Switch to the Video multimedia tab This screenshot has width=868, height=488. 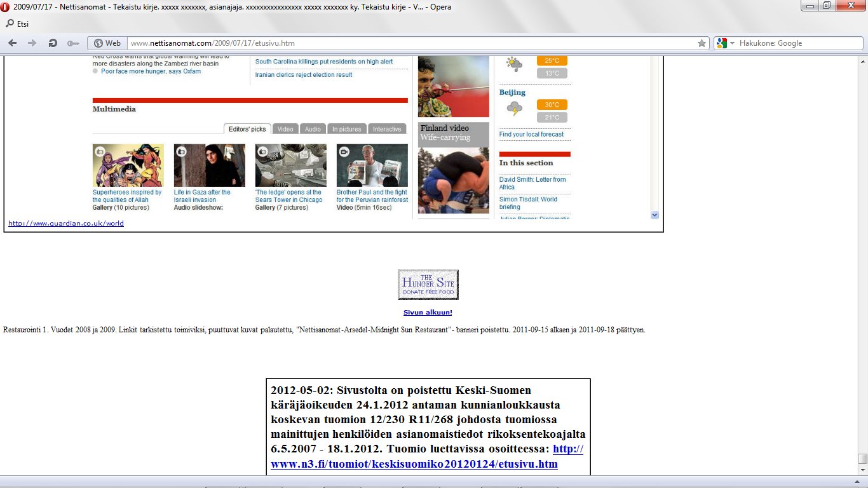pos(285,129)
